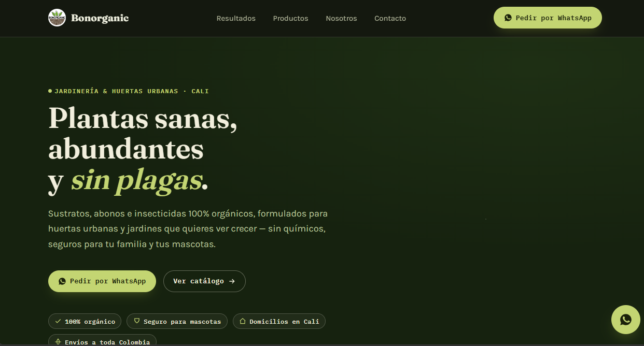Click the "Sustratos, abonos e insecticidas" paragraph
This screenshot has width=644, height=346.
[188, 228]
